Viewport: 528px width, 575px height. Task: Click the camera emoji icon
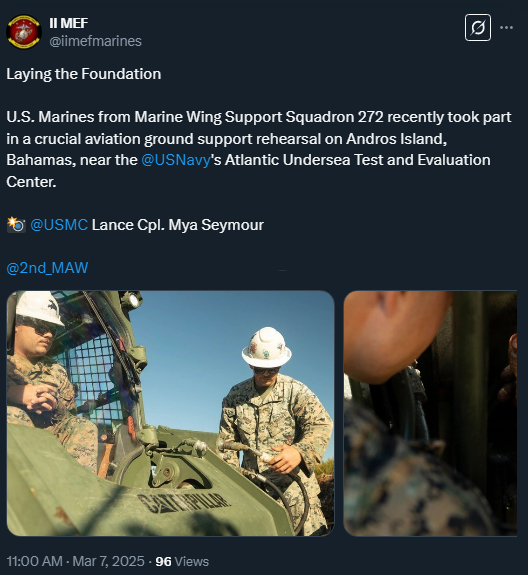coord(16,225)
